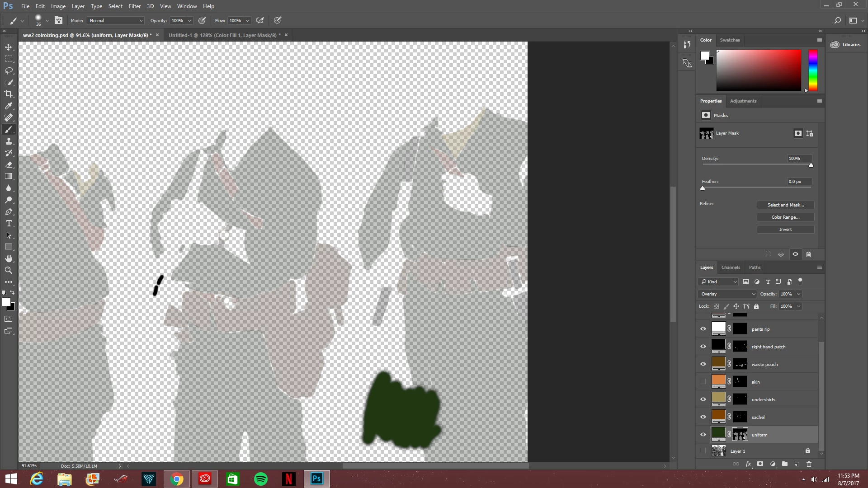The image size is (868, 488).
Task: Show the skin layer
Action: 703,382
